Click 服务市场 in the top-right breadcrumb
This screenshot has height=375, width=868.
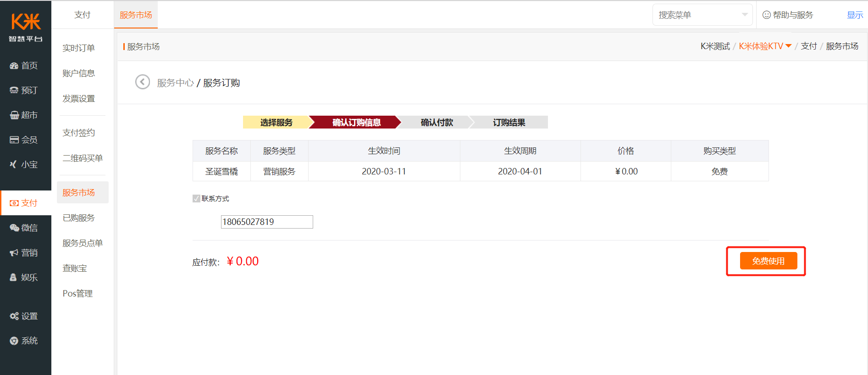842,46
